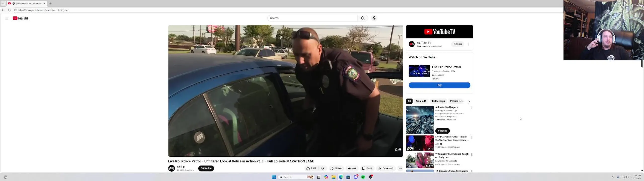Open Spotify from the taskbar
644x181 pixels.
(x=363, y=177)
